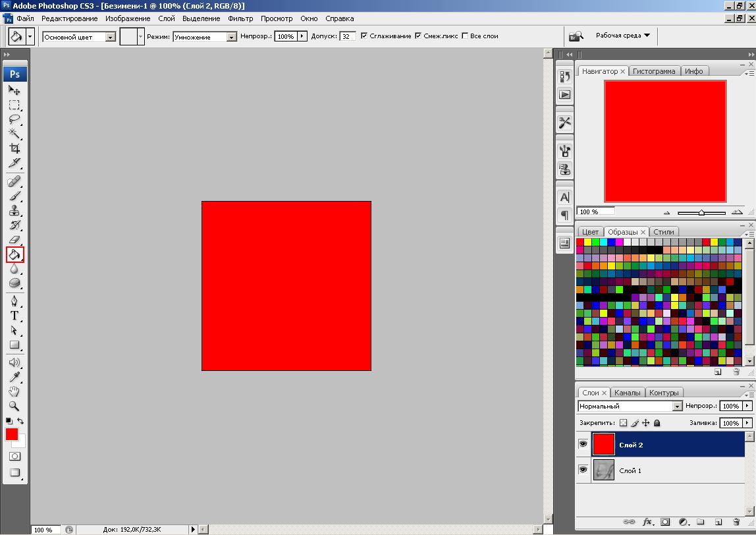Select the Hand tool
The width and height of the screenshot is (756, 535).
click(x=14, y=391)
